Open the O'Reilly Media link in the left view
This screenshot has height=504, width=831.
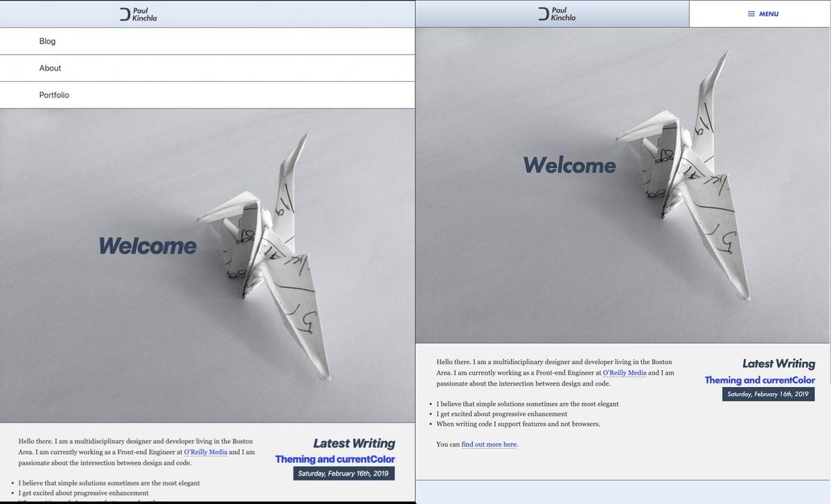(206, 452)
